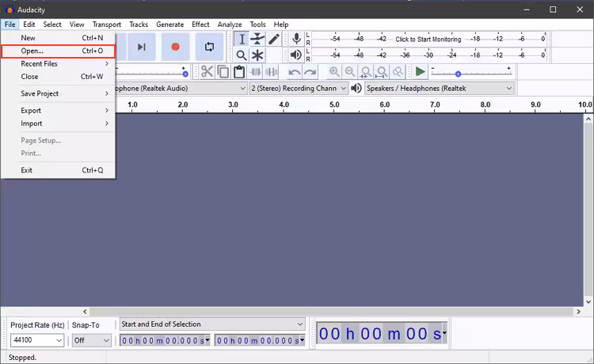This screenshot has height=364, width=594.
Task: Click the Zoom In magnifier icon
Action: pyautogui.click(x=334, y=71)
